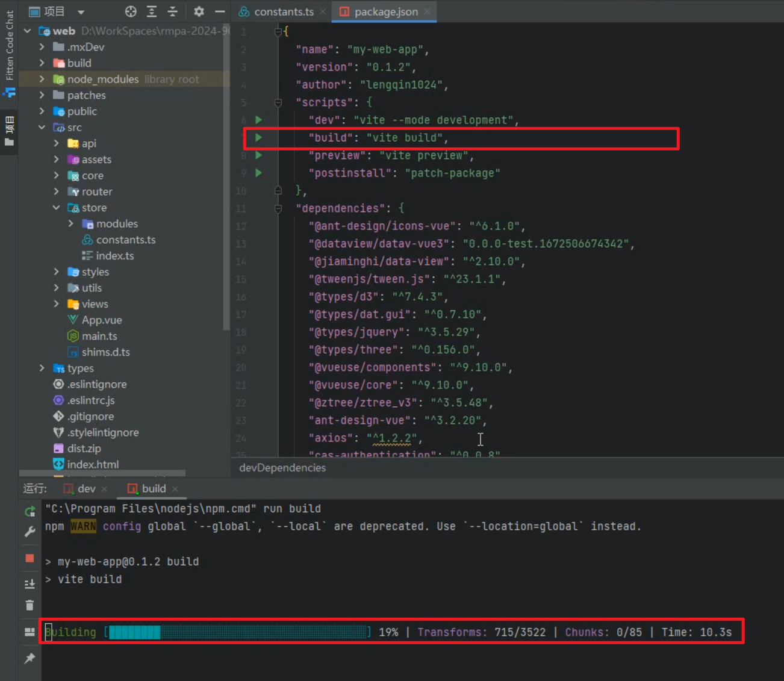Fold the dependencies block in package.json
Image resolution: width=784 pixels, height=681 pixels.
pyautogui.click(x=278, y=208)
